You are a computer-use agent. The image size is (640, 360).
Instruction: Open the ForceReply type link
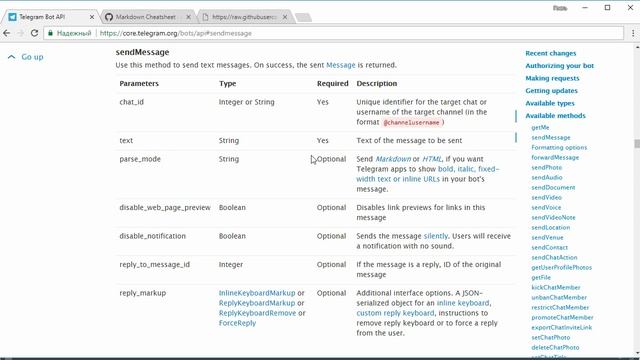click(237, 323)
